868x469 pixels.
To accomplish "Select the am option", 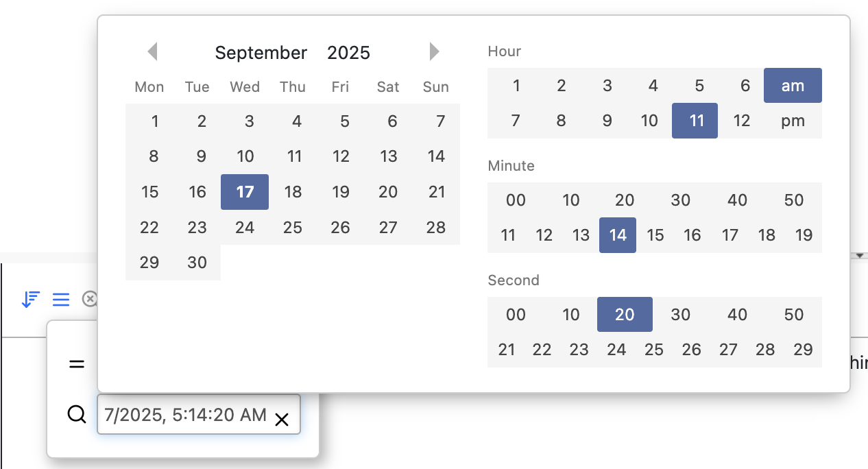I will tap(793, 86).
